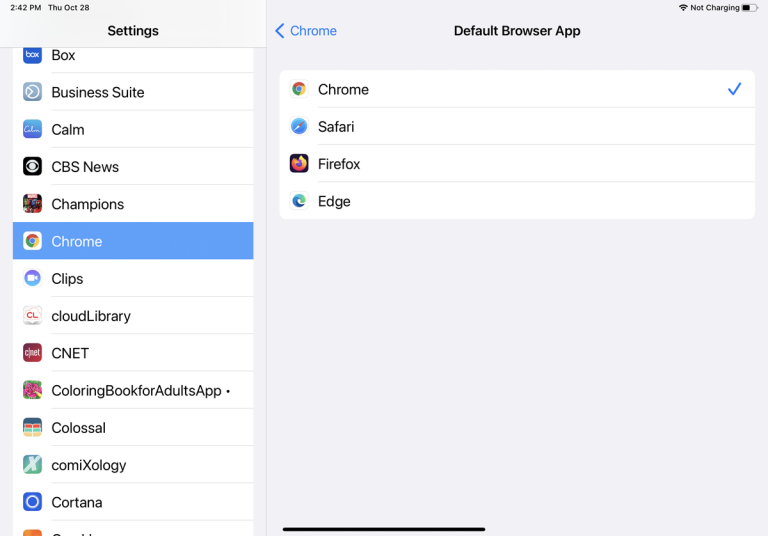Open Champions in settings list
768x536 pixels.
coord(133,204)
